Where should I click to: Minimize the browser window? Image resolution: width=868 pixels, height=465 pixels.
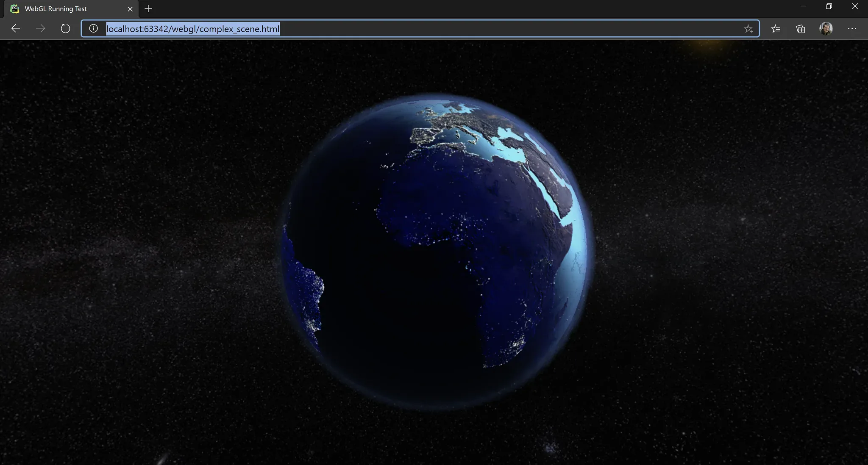tap(803, 6)
